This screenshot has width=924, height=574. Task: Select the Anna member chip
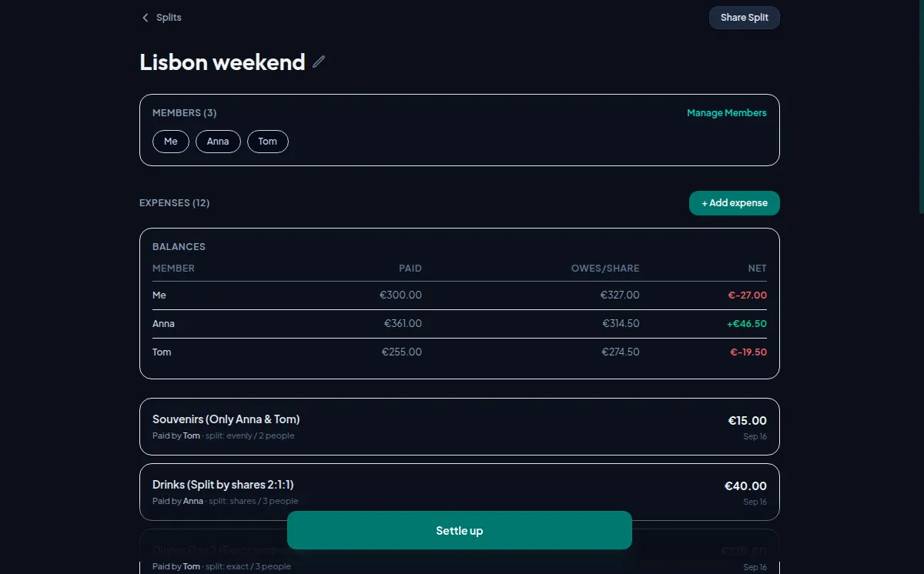tap(218, 142)
